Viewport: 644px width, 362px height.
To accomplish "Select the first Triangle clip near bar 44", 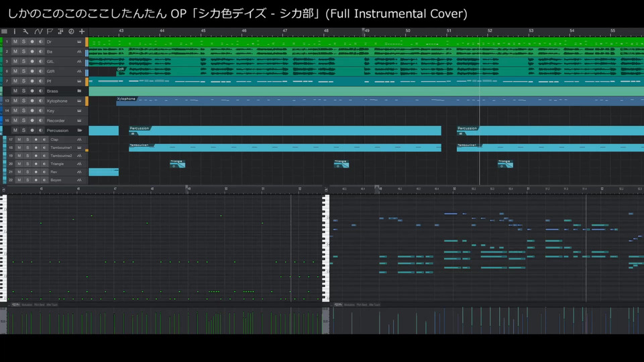I will (x=177, y=164).
